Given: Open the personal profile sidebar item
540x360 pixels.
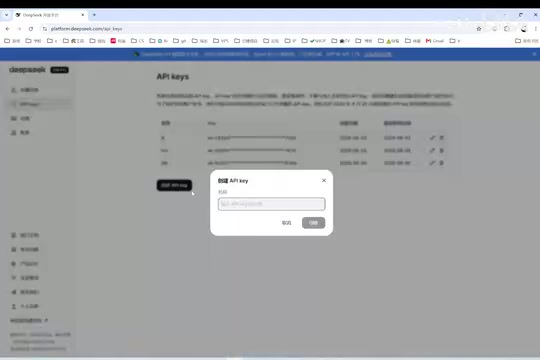Looking at the screenshot, I should [x=25, y=306].
